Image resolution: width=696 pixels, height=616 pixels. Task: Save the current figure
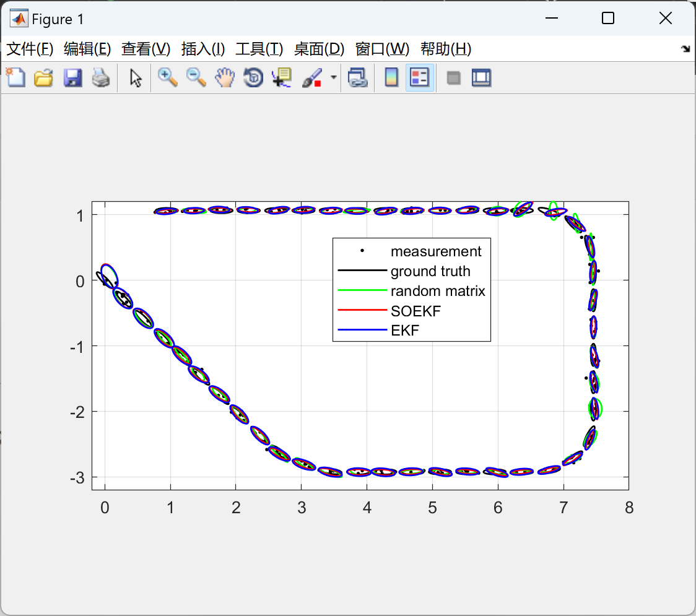(72, 77)
